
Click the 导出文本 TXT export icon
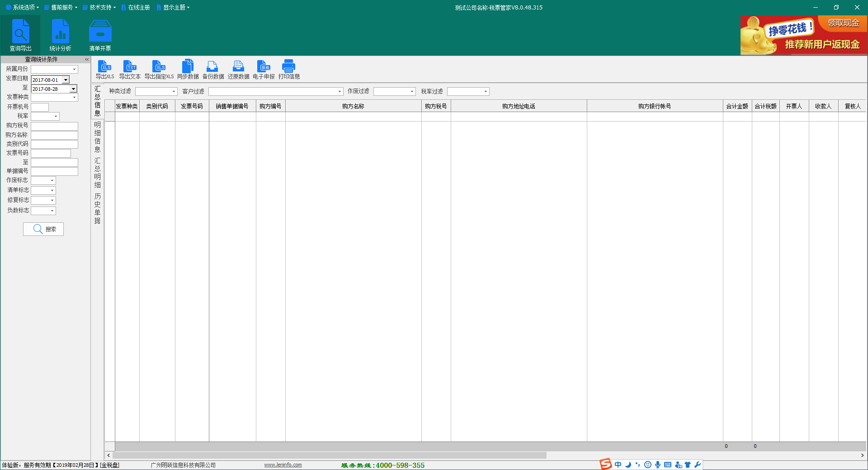(130, 70)
